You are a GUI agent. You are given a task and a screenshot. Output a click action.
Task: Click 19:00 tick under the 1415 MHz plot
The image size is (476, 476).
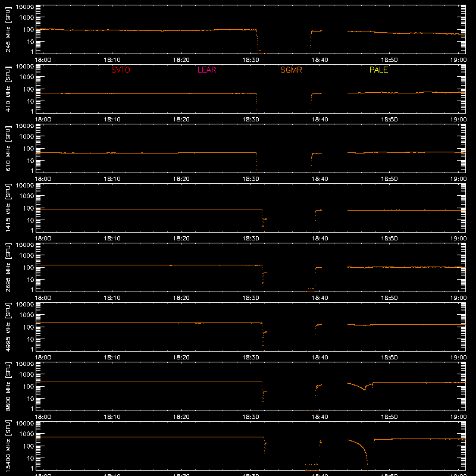pyautogui.click(x=458, y=239)
